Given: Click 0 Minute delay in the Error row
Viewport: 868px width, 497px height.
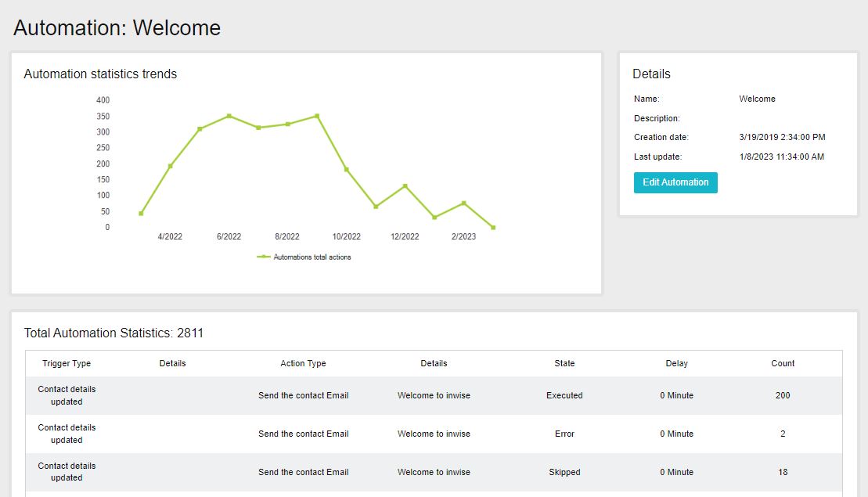Looking at the screenshot, I should coord(676,434).
